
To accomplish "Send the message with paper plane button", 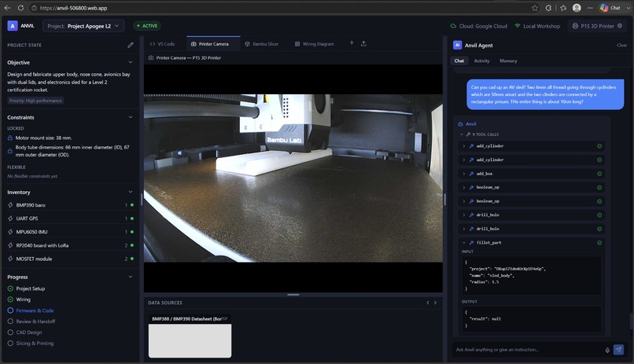I will [x=618, y=350].
